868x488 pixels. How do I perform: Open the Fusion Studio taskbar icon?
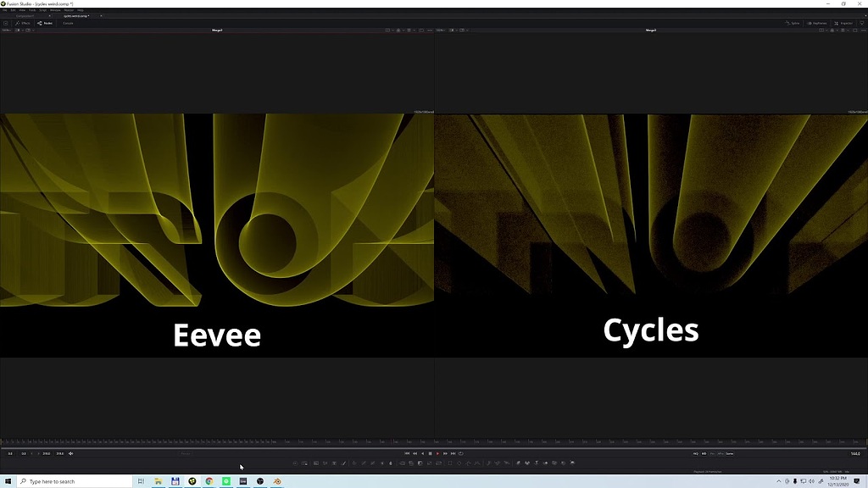click(x=192, y=481)
